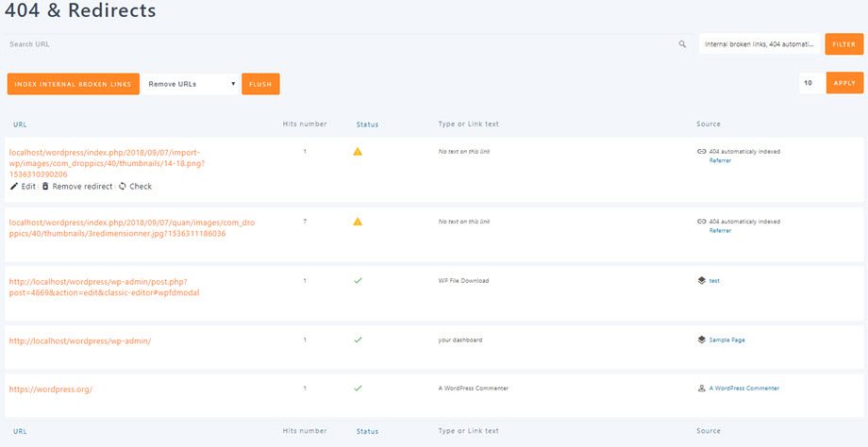This screenshot has height=447, width=868.
Task: Click the search magnifier icon
Action: click(682, 44)
